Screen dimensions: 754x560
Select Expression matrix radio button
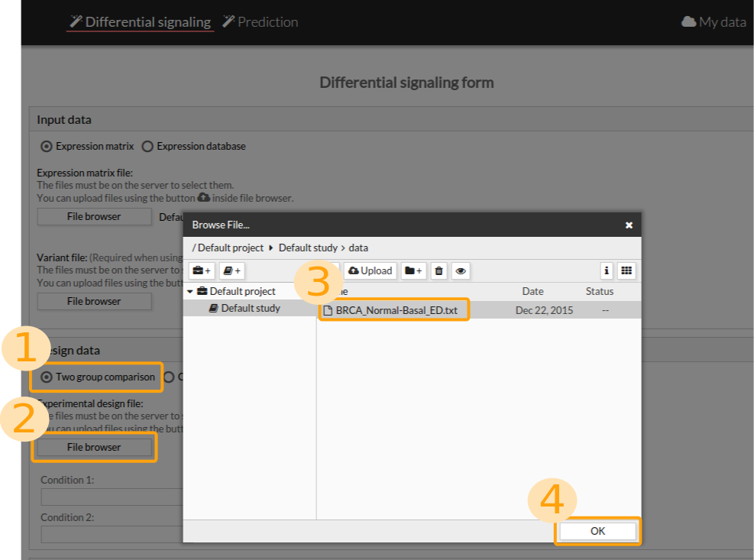[47, 146]
